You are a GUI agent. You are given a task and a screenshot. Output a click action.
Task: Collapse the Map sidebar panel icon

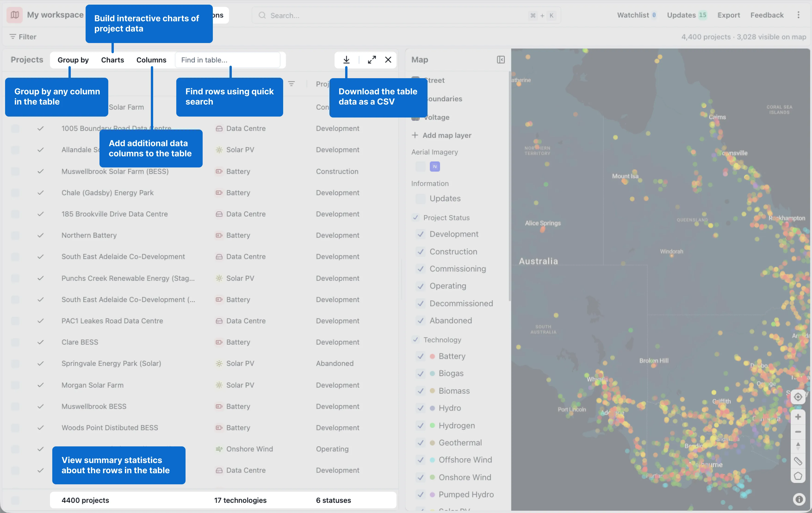501,60
